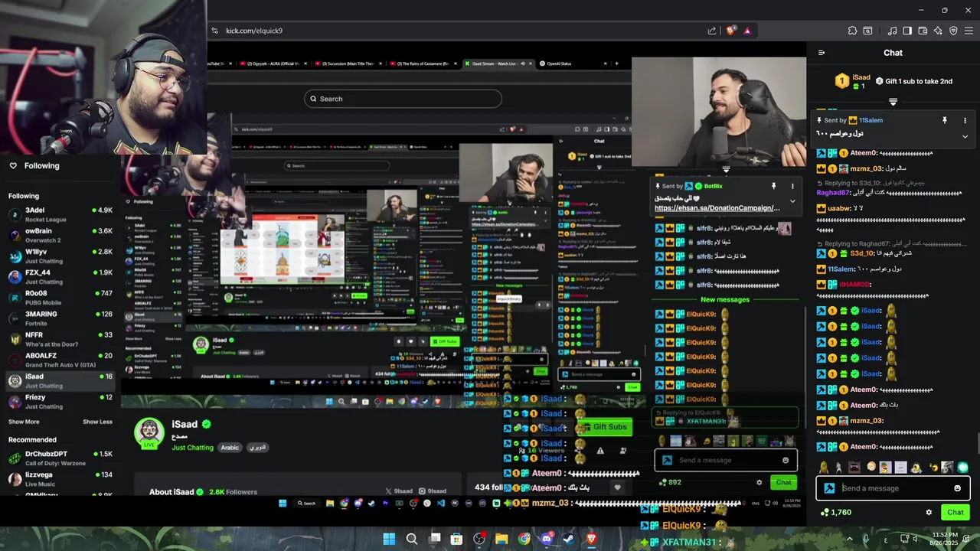Click the iHAMOD username in chat
Image resolution: width=980 pixels, height=551 pixels.
(855, 285)
